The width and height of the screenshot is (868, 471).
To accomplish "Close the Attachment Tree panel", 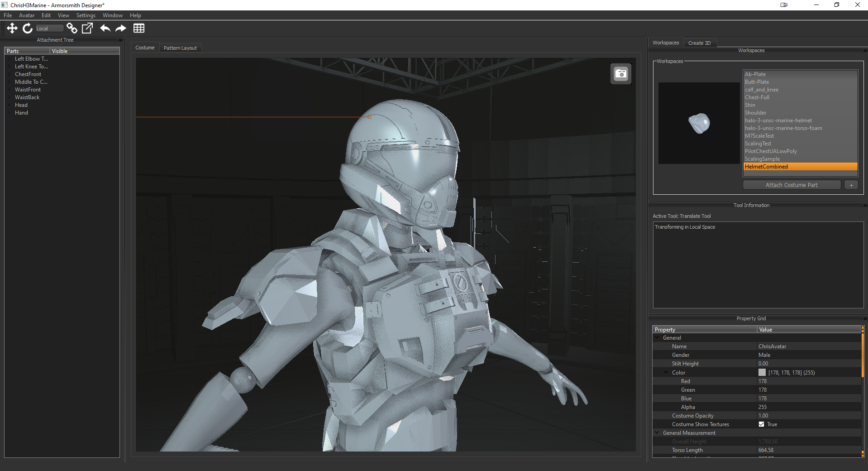I will coord(120,40).
